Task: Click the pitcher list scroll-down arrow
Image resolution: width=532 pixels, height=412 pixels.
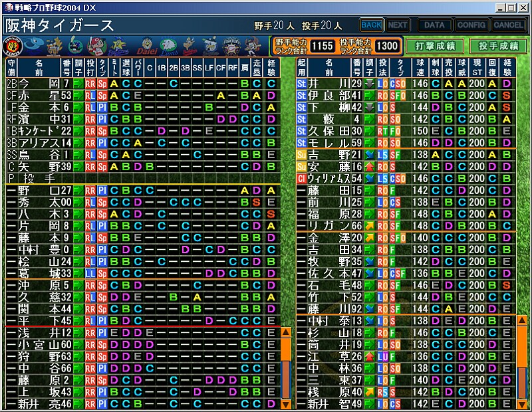Action: [522, 404]
